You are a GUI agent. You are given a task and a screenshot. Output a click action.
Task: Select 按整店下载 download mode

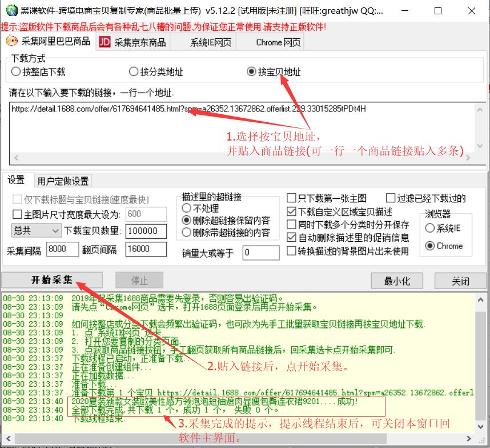click(x=38, y=72)
